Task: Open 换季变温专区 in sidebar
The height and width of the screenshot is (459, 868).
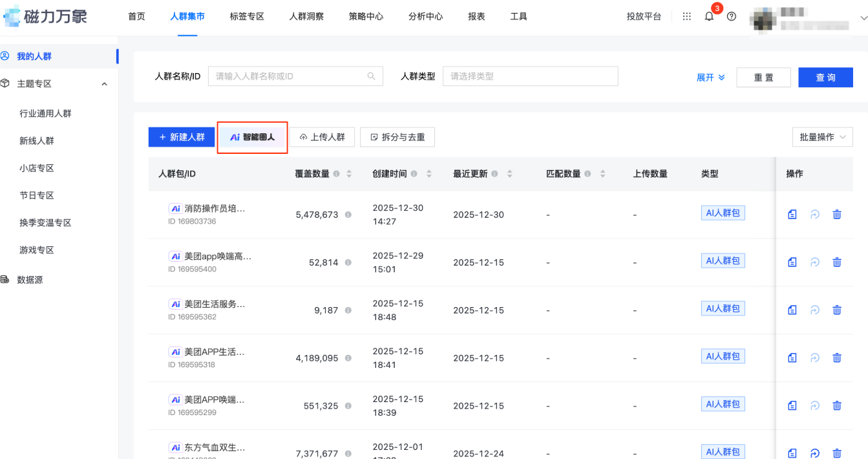Action: tap(45, 222)
